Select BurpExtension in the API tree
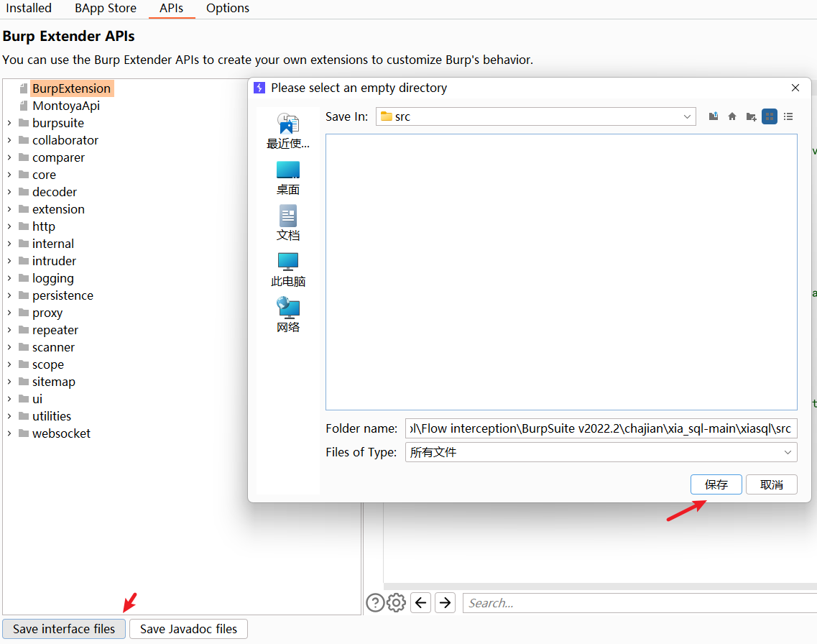The image size is (817, 644). (71, 88)
